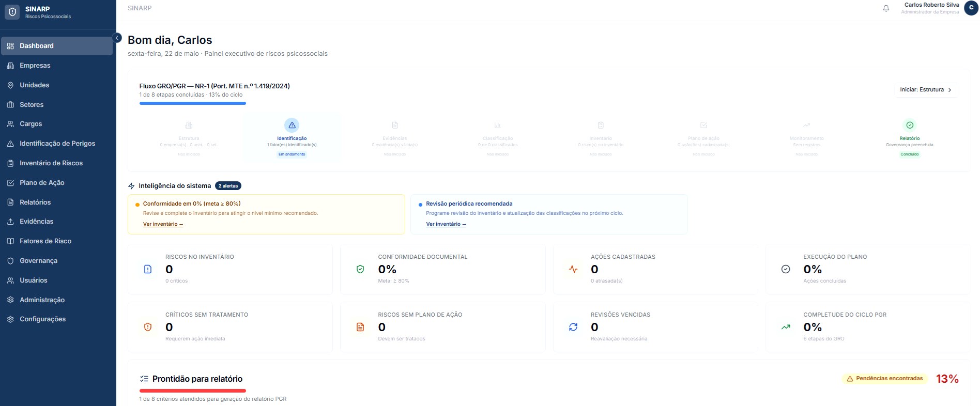Click the Em andamento status tag
This screenshot has height=406, width=980.
click(x=292, y=154)
